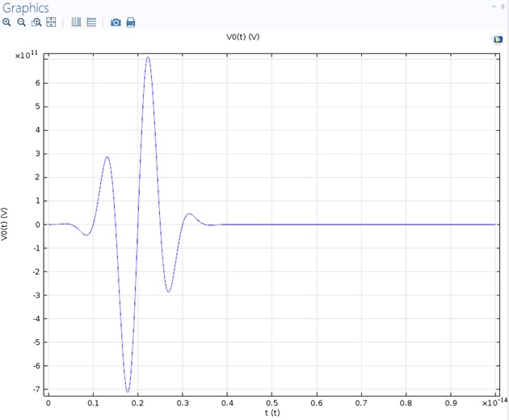The height and width of the screenshot is (420, 509).
Task: Click the ×10^-14 x-axis scale factor
Action: click(493, 401)
